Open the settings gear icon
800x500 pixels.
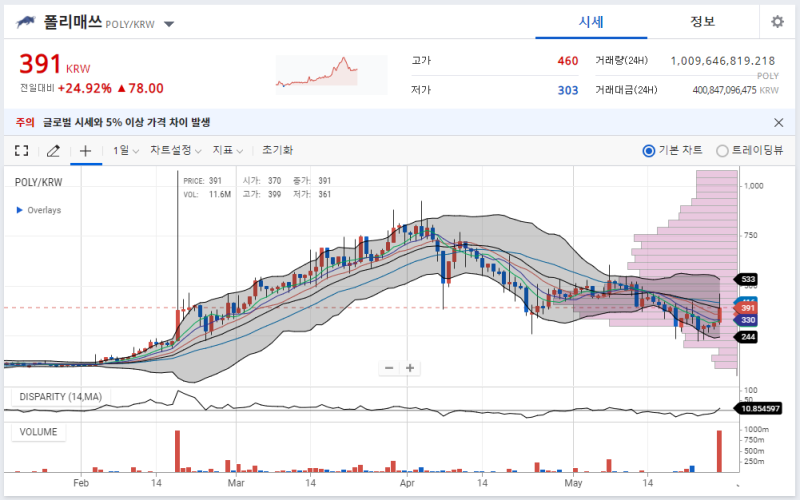pyautogui.click(x=777, y=21)
